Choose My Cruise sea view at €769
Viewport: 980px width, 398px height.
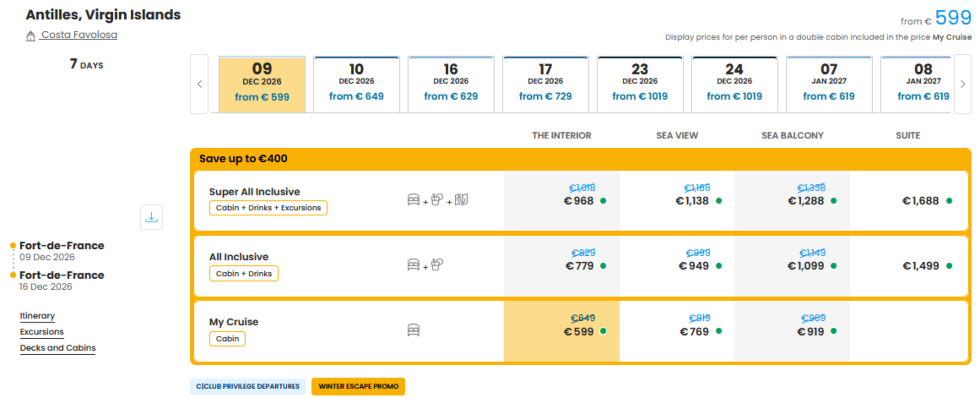pos(677,331)
